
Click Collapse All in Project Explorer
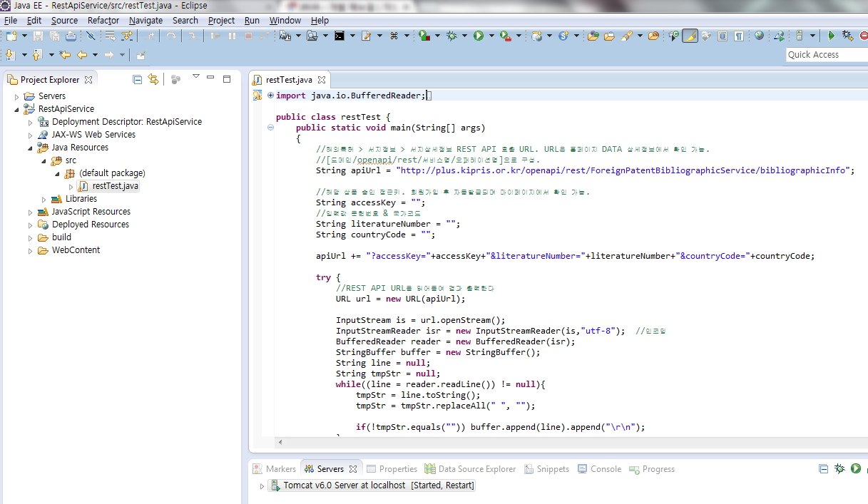tap(138, 79)
